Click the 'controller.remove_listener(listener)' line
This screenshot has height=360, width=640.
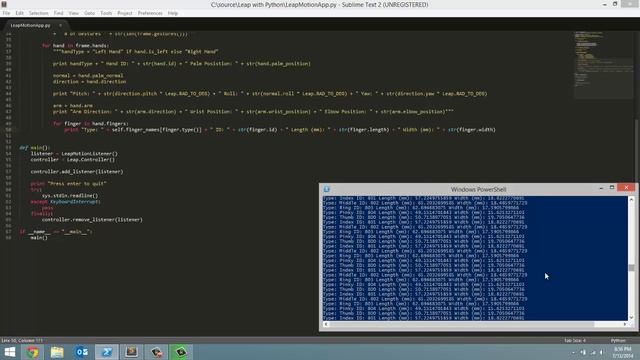tap(92, 220)
